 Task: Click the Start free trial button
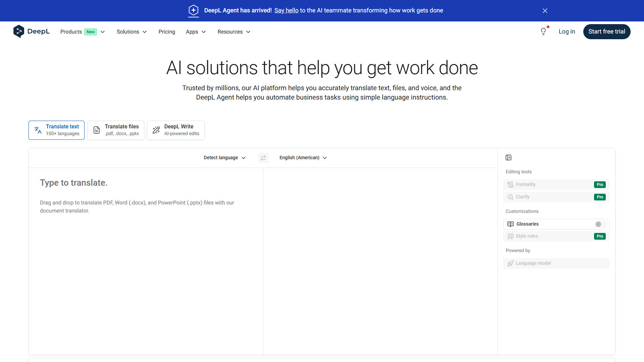point(606,32)
